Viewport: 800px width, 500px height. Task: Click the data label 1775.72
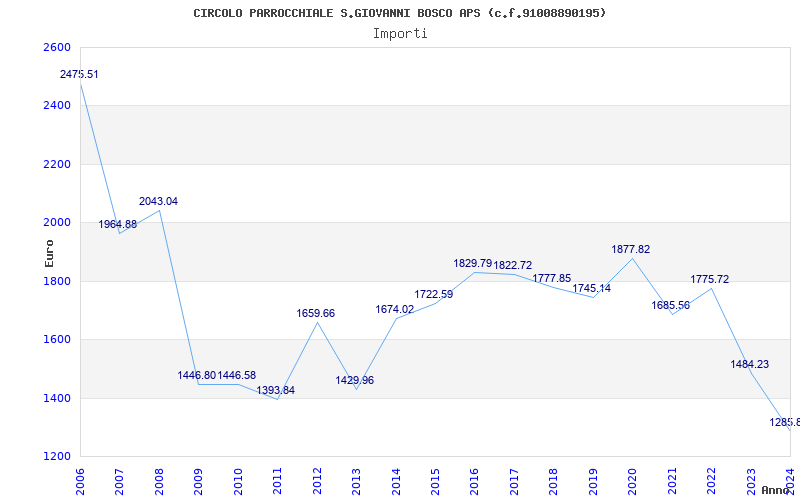coord(710,280)
